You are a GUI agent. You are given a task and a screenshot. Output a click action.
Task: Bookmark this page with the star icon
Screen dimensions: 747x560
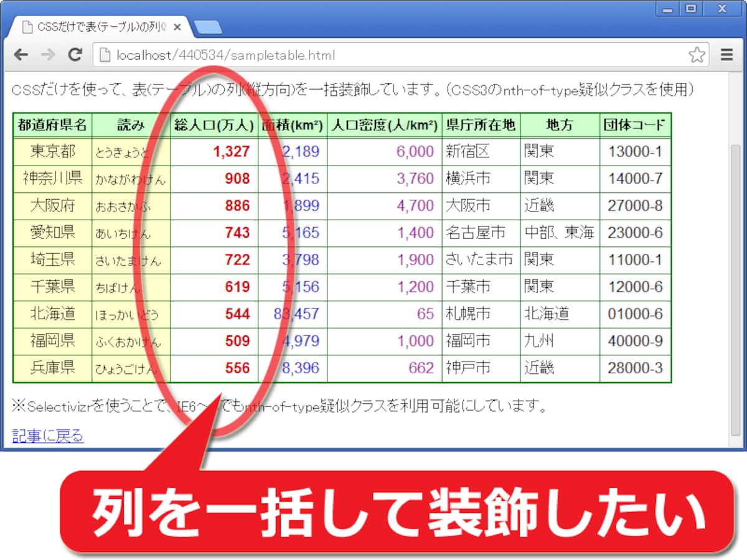697,55
